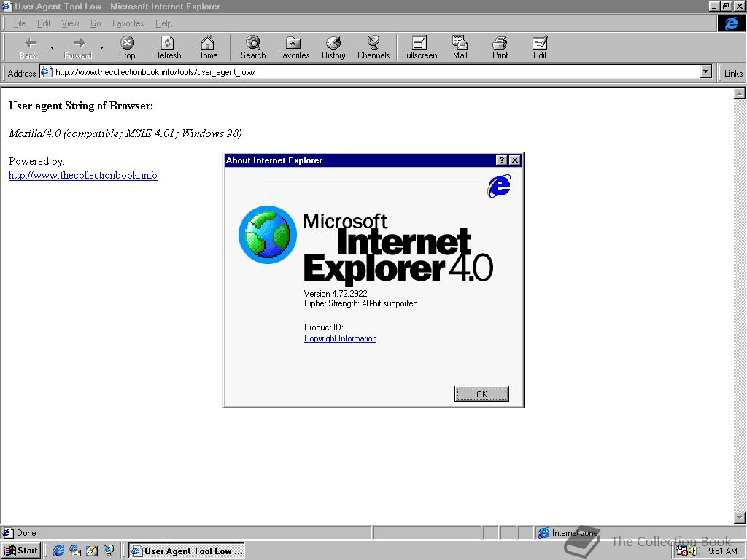Screen dimensions: 747x560
Task: Click the small IE logo in About dialog
Action: pos(499,186)
